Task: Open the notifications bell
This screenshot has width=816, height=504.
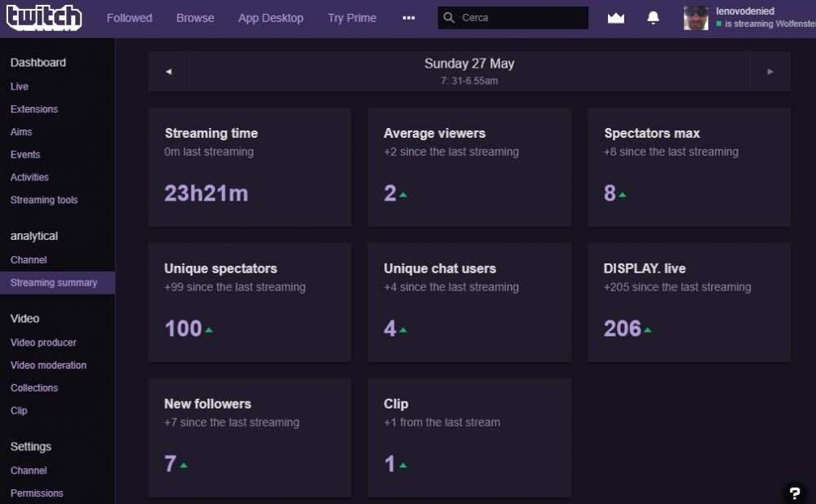Action: click(653, 18)
